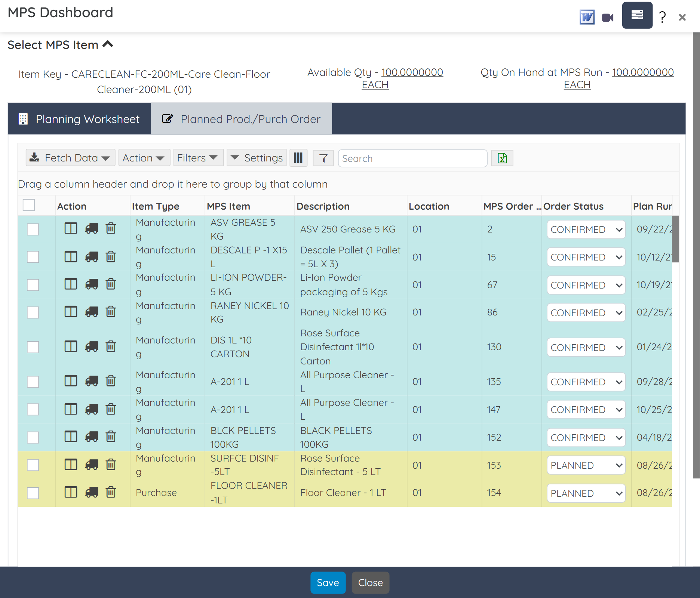Check the SURFCE DISINF -5LT row checkbox

(33, 465)
